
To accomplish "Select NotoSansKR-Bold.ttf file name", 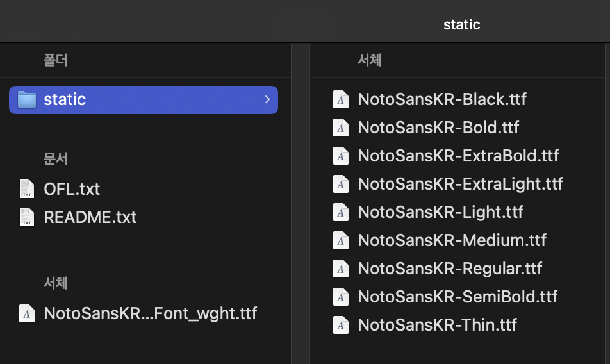I will tap(438, 128).
